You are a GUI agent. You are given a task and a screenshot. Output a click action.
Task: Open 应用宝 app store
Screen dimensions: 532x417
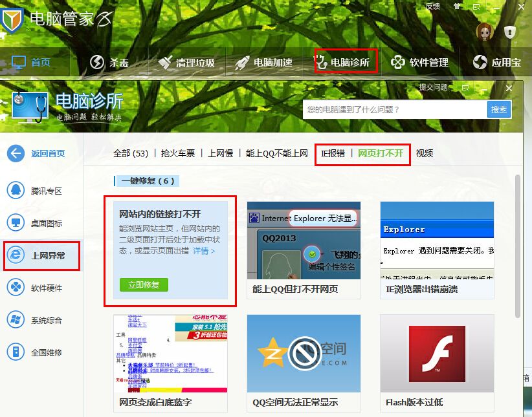click(x=497, y=63)
